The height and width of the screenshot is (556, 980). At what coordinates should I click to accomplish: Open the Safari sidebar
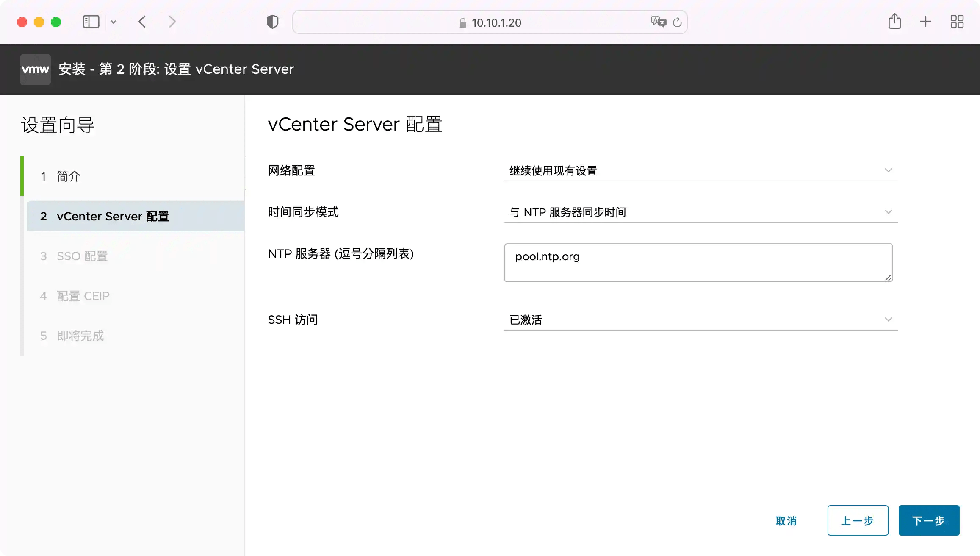[x=91, y=21]
